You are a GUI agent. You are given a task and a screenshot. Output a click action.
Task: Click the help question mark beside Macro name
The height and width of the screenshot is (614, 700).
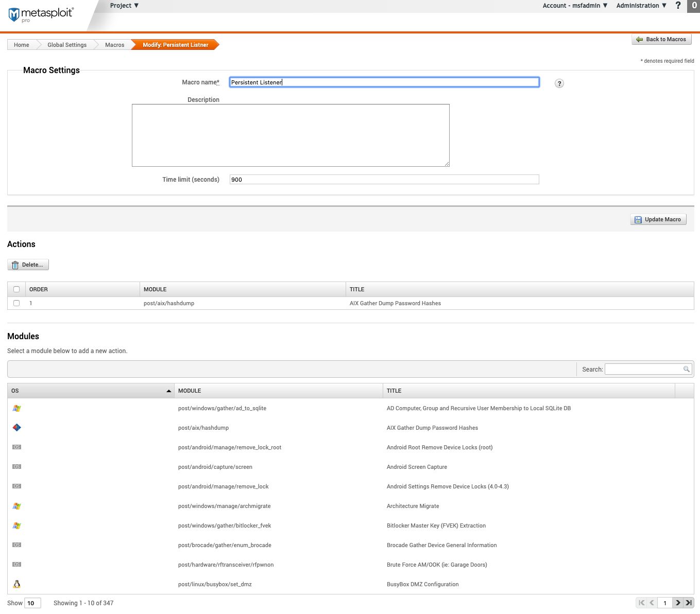coord(559,83)
